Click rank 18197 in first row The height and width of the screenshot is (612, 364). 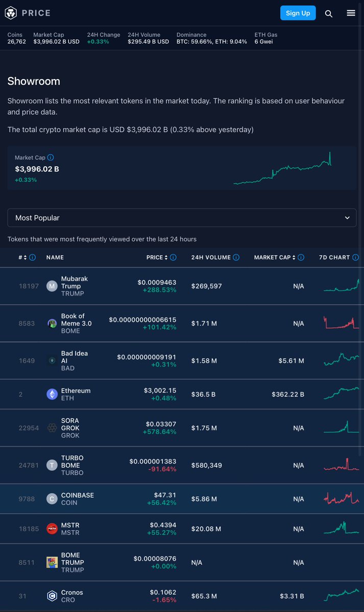pyautogui.click(x=29, y=286)
